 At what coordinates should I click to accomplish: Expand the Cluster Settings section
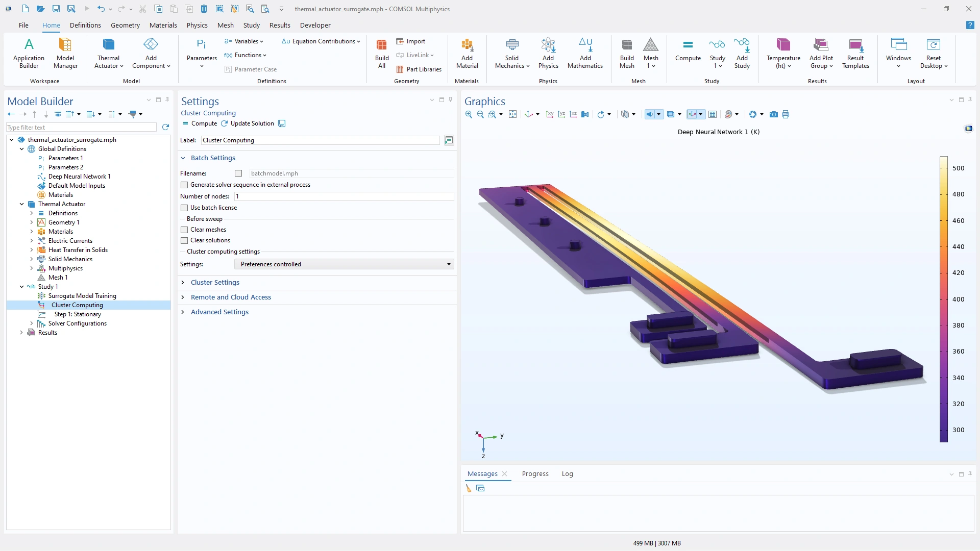215,282
